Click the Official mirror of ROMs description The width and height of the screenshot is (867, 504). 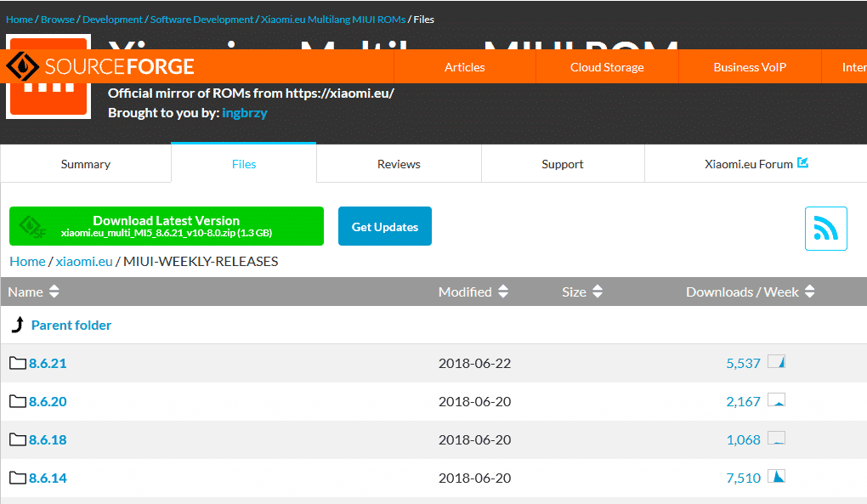point(251,93)
